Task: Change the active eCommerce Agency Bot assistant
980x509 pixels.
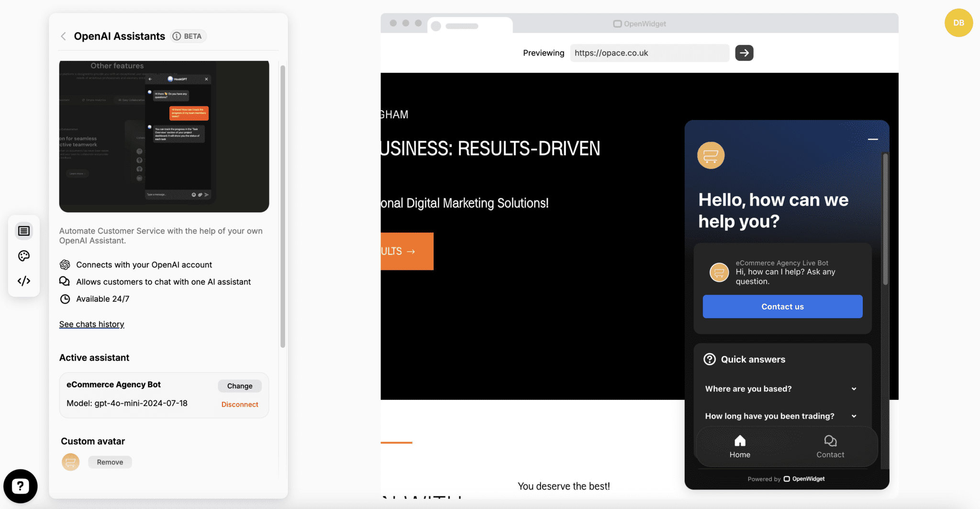Action: coord(239,386)
